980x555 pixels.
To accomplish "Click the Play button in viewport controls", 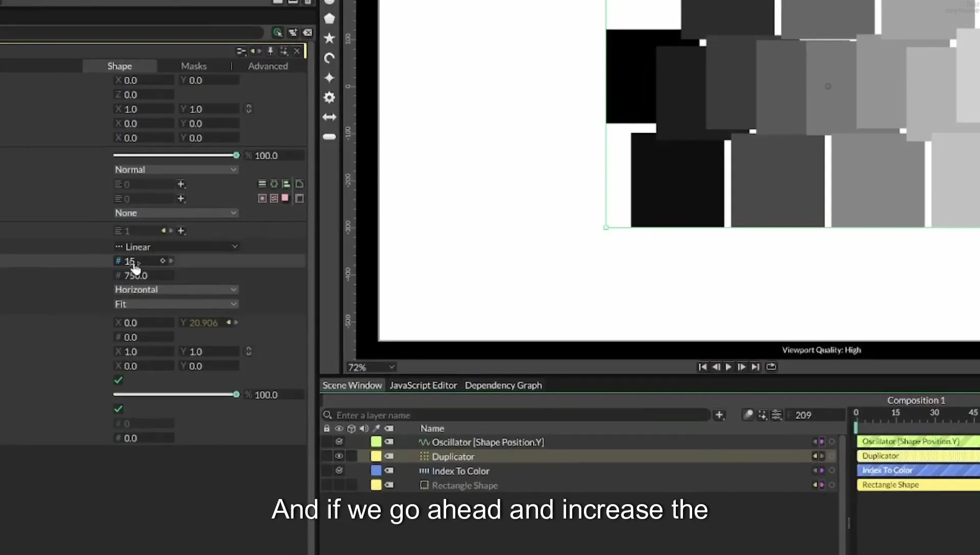I will pos(728,367).
